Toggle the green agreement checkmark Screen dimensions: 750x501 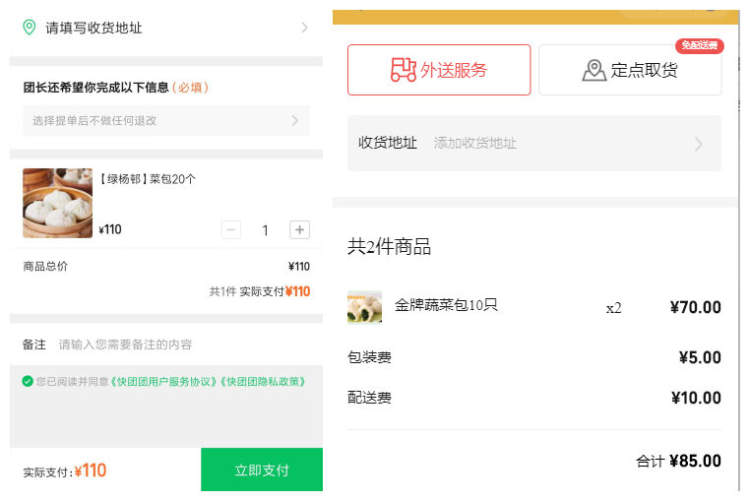[x=27, y=381]
